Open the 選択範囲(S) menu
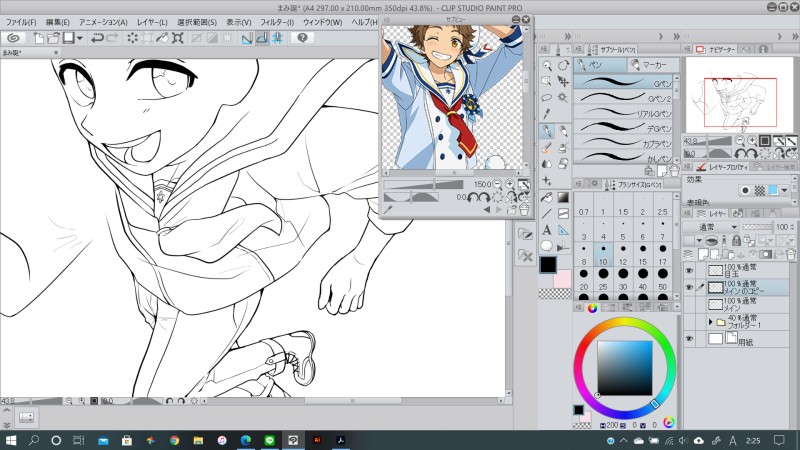 197,22
